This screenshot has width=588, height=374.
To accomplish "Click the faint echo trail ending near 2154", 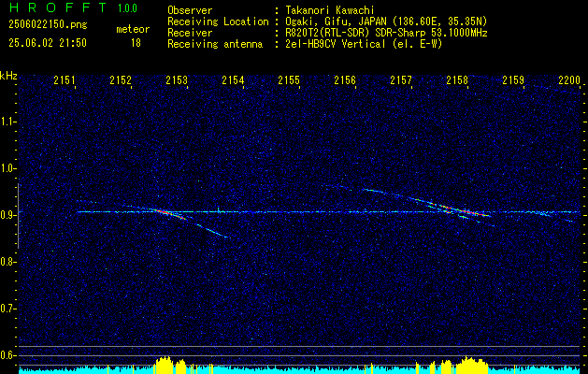I will click(x=212, y=231).
